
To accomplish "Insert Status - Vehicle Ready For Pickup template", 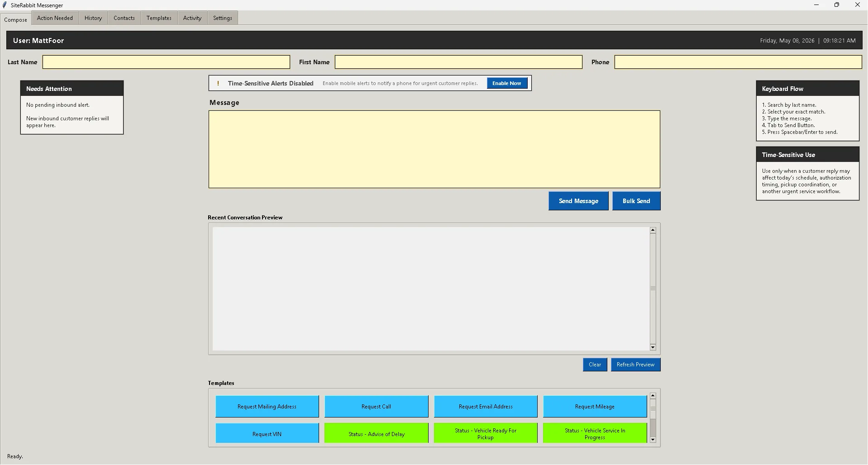I will tap(486, 434).
